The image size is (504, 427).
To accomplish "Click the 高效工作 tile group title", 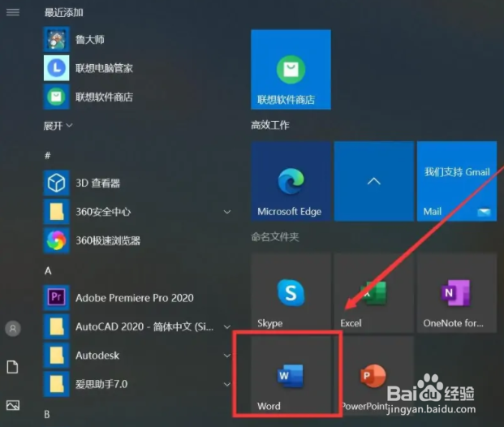I will 270,125.
